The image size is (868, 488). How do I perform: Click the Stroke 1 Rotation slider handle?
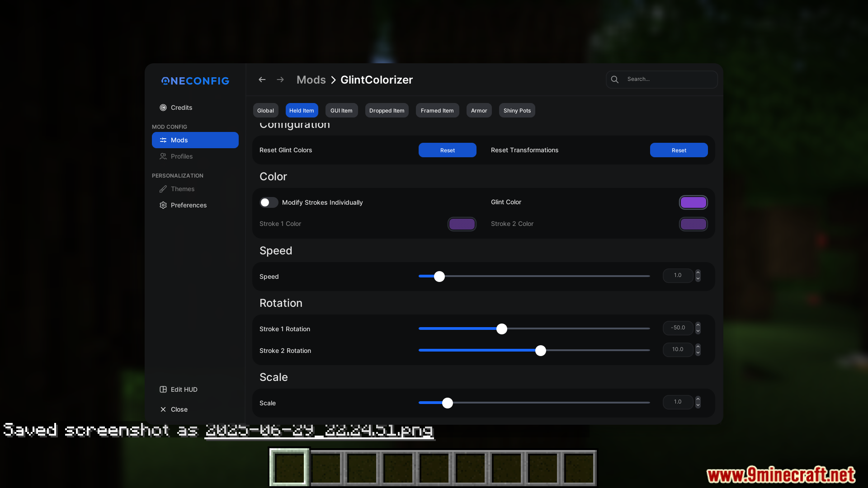pos(501,329)
